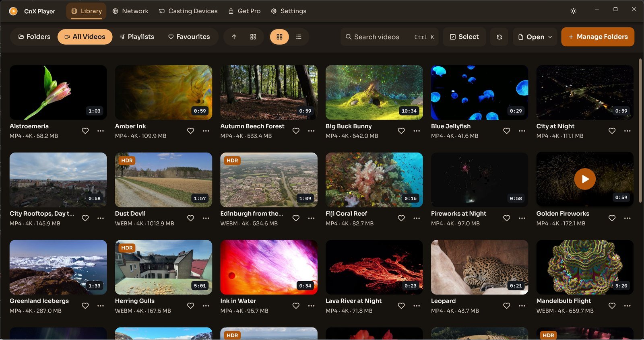Open the Settings tab
This screenshot has height=340, width=644.
click(288, 11)
